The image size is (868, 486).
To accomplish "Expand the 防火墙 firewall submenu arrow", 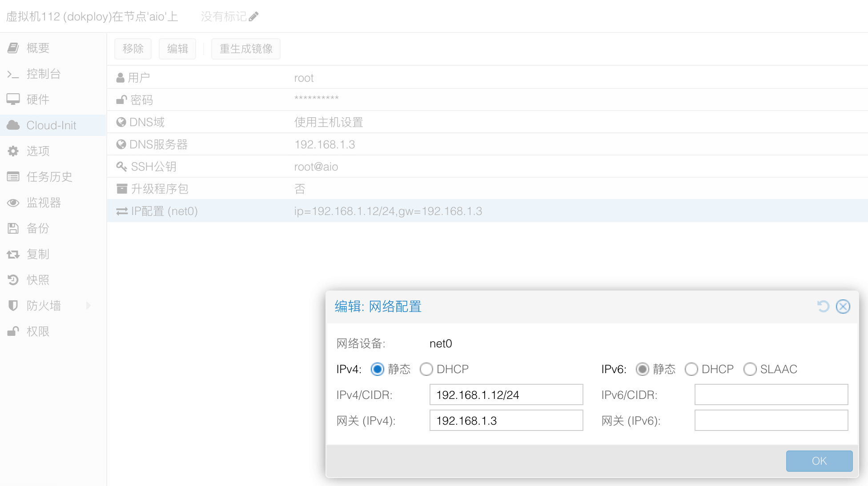I will coord(88,306).
